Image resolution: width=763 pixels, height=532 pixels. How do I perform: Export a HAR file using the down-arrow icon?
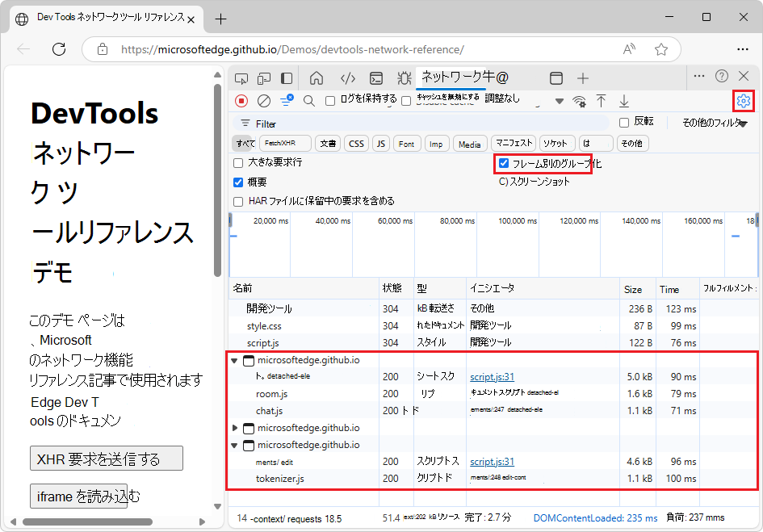(x=623, y=101)
